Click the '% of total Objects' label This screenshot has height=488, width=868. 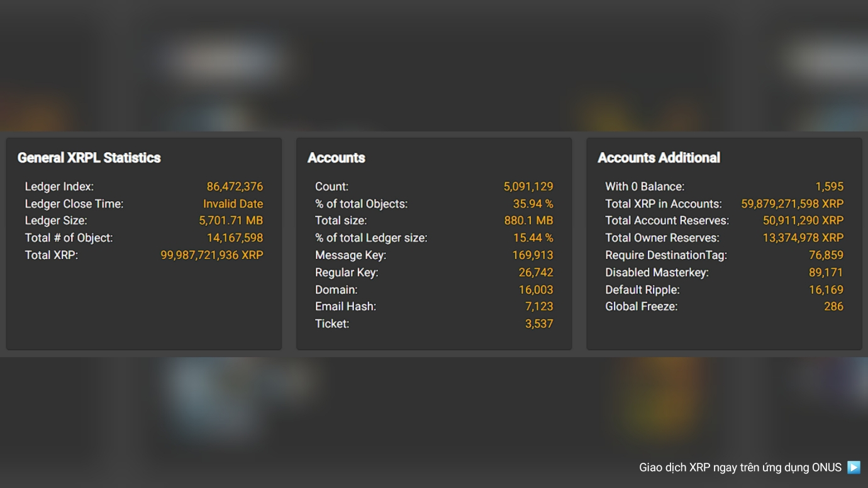click(361, 204)
